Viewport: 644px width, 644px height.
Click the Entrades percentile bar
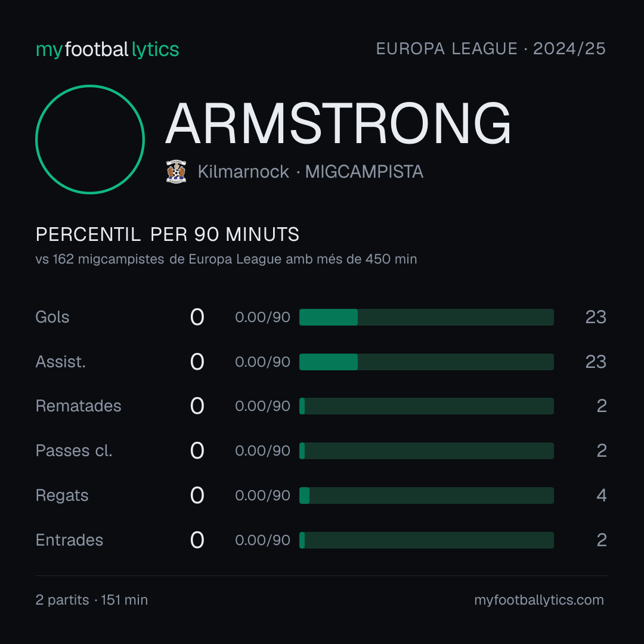426,540
